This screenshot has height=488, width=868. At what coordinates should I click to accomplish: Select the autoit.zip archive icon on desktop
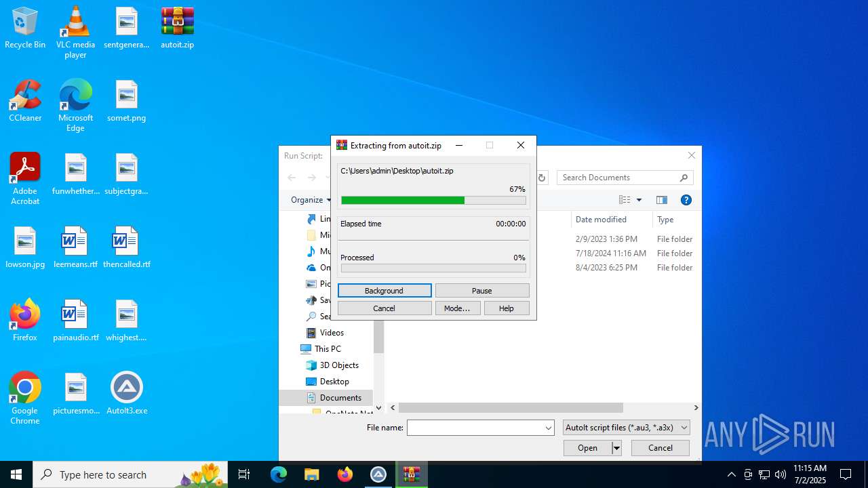pos(177,28)
